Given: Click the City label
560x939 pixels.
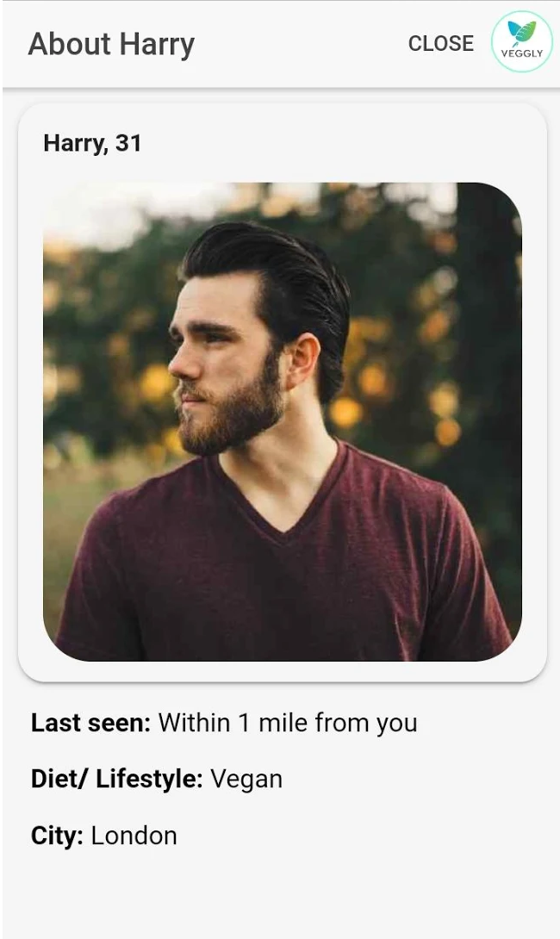Looking at the screenshot, I should 57,836.
